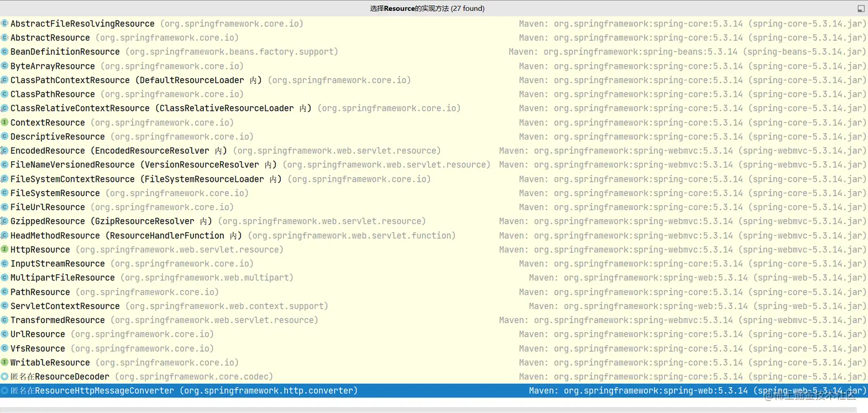868x413 pixels.
Task: Click Maven spring-webmvc location on EncodedResource row
Action: click(683, 151)
